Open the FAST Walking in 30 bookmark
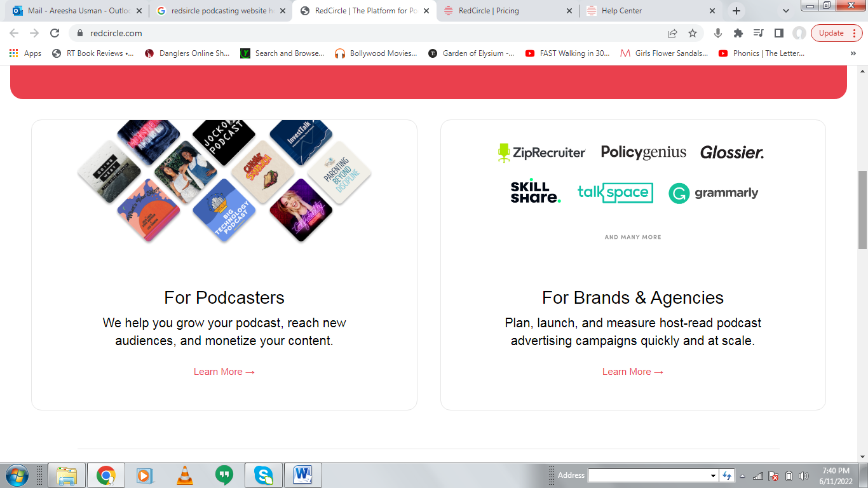868x488 pixels. [568, 53]
